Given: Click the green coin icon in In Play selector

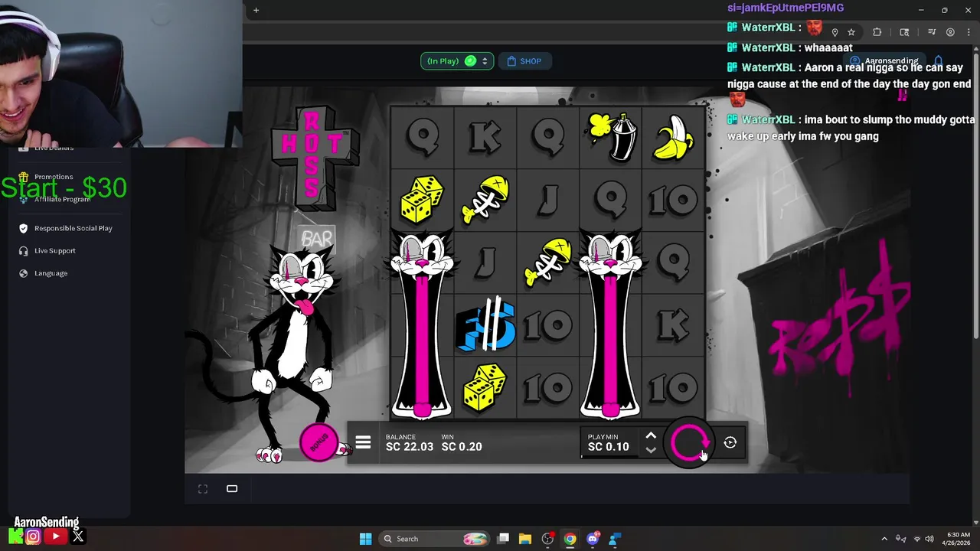Looking at the screenshot, I should [x=470, y=61].
